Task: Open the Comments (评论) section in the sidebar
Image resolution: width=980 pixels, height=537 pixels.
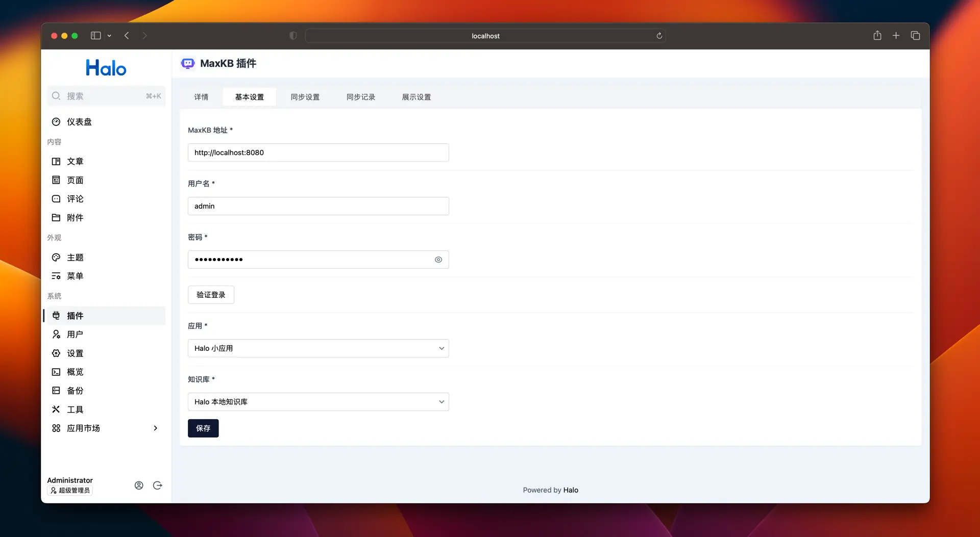Action: (75, 199)
